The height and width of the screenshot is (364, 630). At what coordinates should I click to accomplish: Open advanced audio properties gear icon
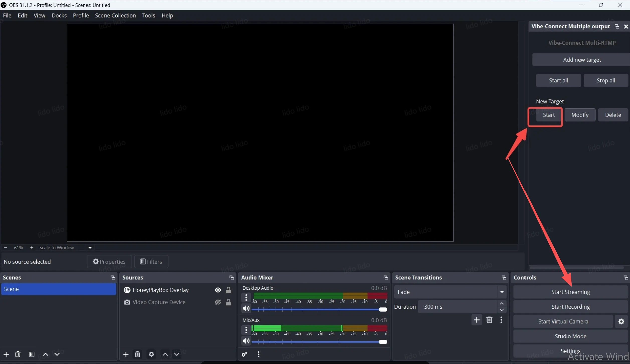pyautogui.click(x=244, y=354)
